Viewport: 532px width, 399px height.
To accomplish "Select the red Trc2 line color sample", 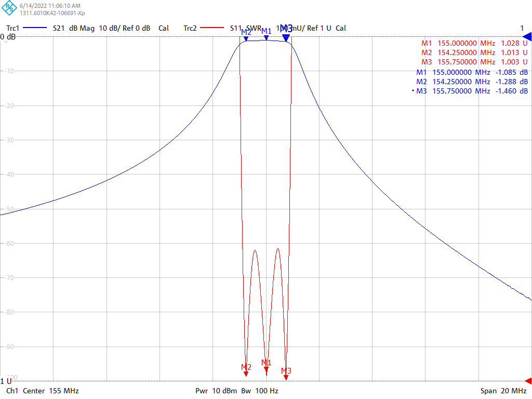I will coord(212,28).
